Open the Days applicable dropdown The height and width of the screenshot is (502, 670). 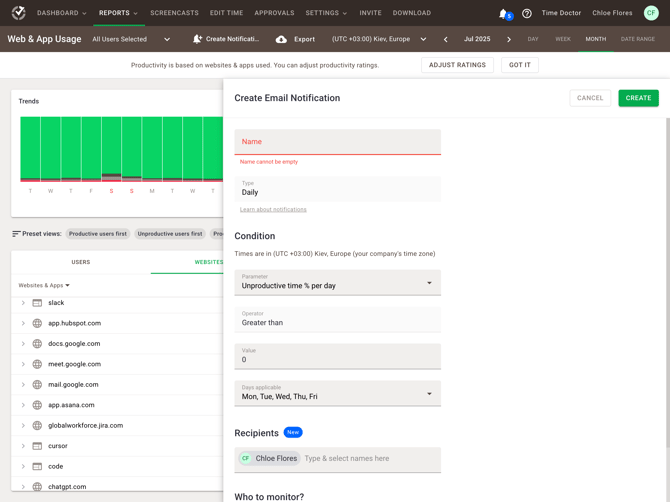click(338, 393)
